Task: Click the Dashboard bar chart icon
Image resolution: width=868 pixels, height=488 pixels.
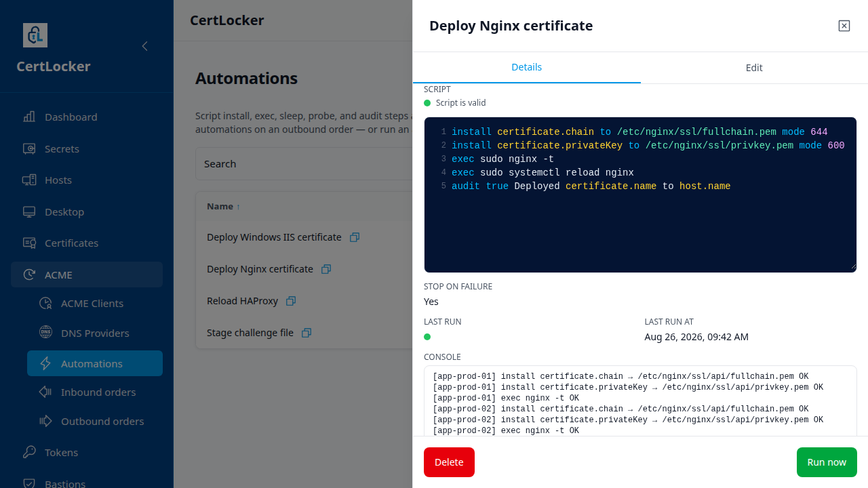Action: pos(29,117)
